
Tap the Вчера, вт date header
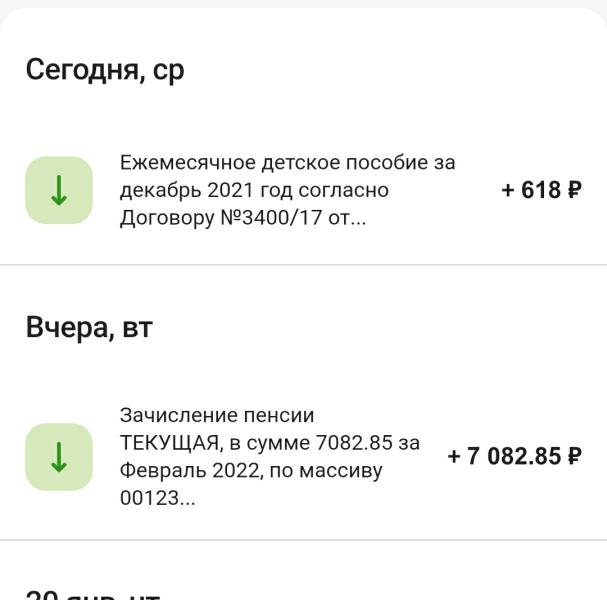(89, 328)
